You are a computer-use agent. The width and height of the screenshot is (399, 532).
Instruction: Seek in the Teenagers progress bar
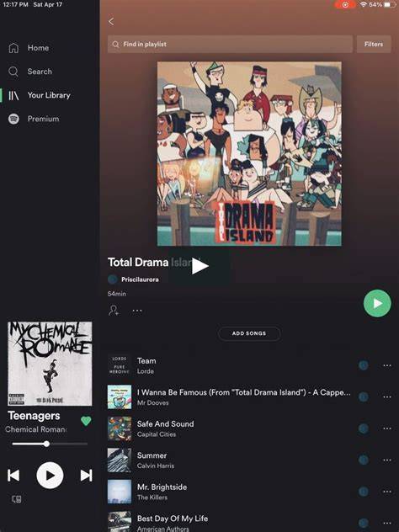click(50, 444)
